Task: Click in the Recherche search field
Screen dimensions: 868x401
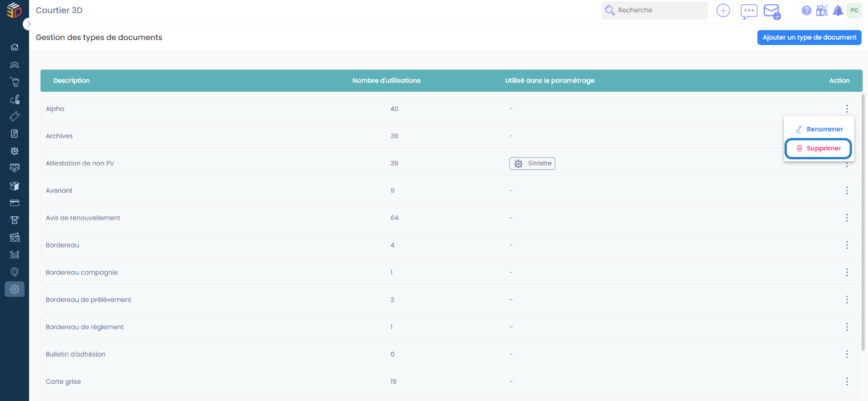Action: coord(655,10)
